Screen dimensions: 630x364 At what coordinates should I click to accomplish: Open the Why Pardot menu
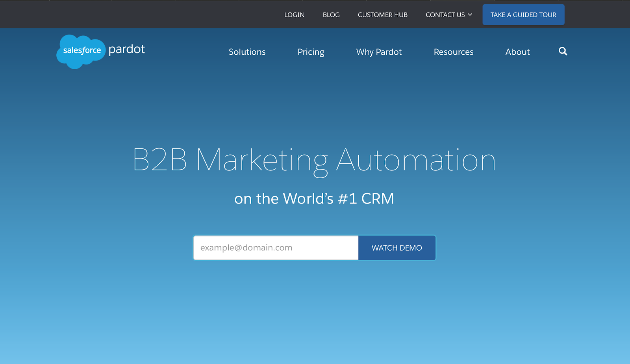coord(379,52)
